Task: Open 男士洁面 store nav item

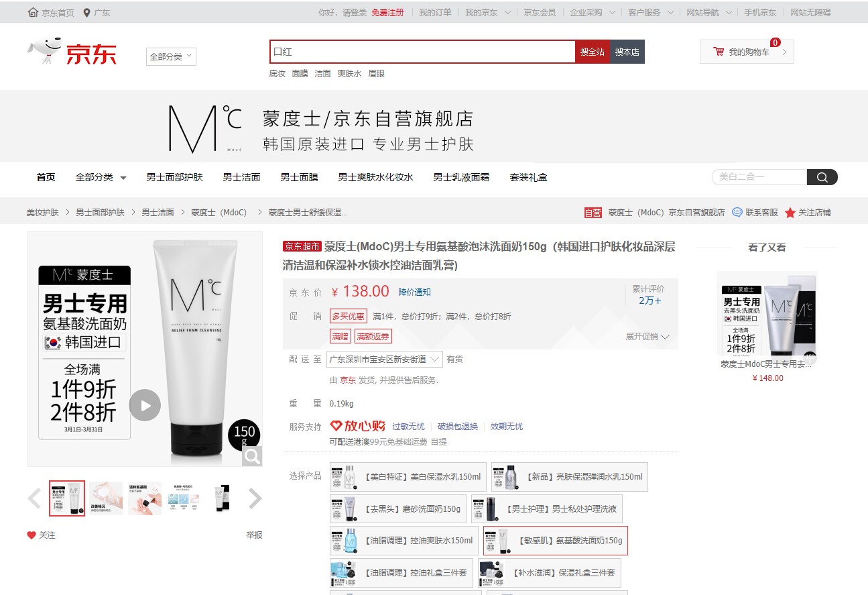Action: (242, 178)
